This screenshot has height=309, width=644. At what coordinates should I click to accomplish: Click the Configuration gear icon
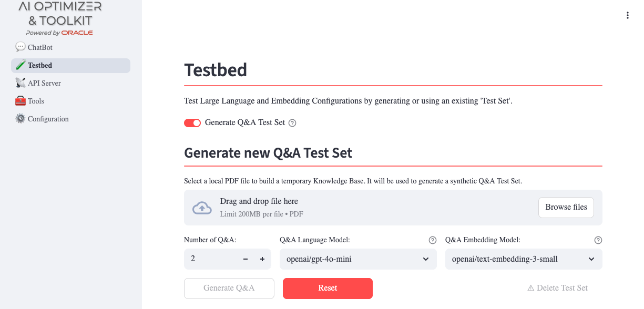click(21, 119)
